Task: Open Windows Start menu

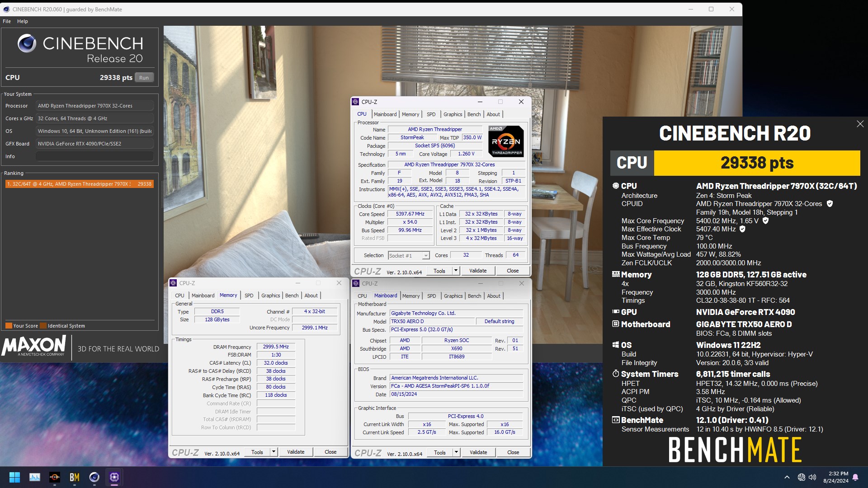Action: (x=14, y=477)
